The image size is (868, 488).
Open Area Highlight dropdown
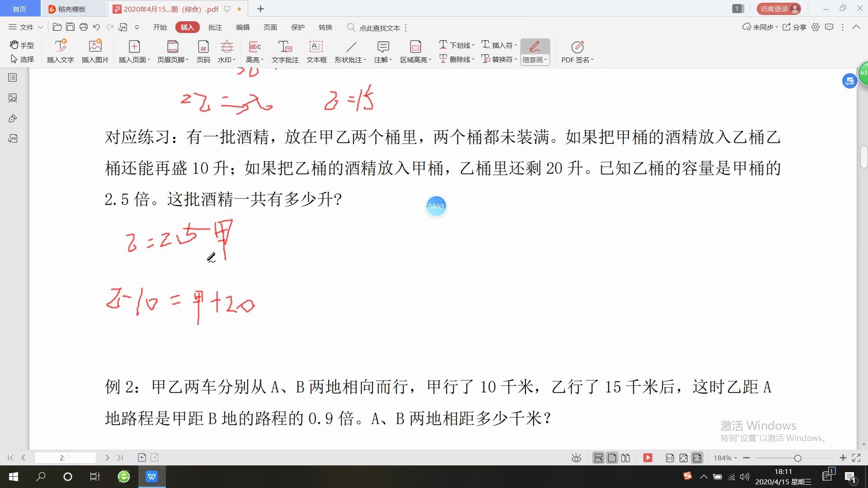pos(415,52)
